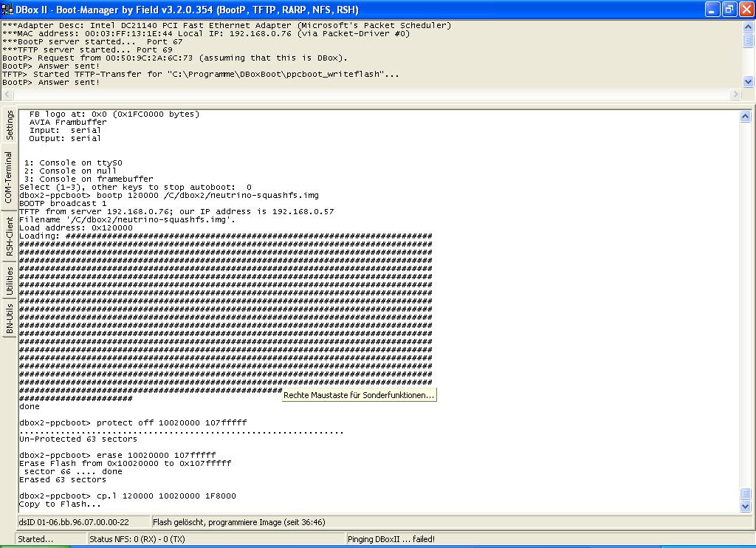Click '1: Console on ttyS0' line
This screenshot has width=756, height=548.
pyautogui.click(x=73, y=162)
